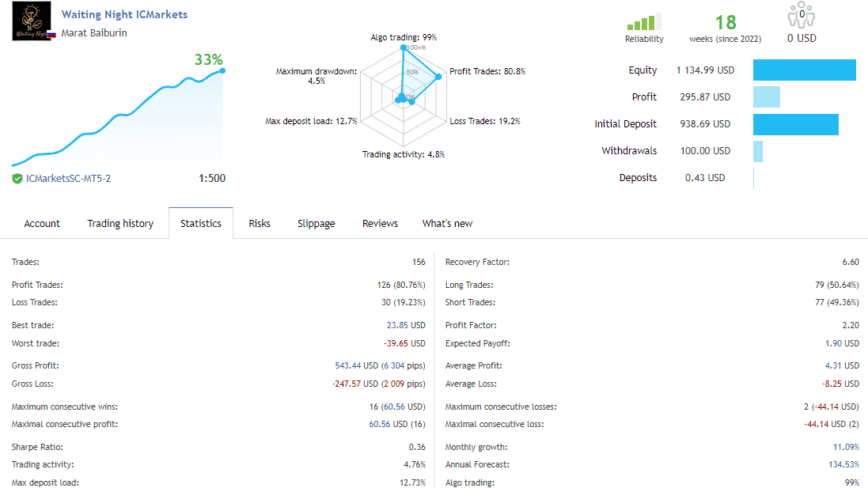
Task: Click the Equity blue progress bar
Action: tap(804, 70)
